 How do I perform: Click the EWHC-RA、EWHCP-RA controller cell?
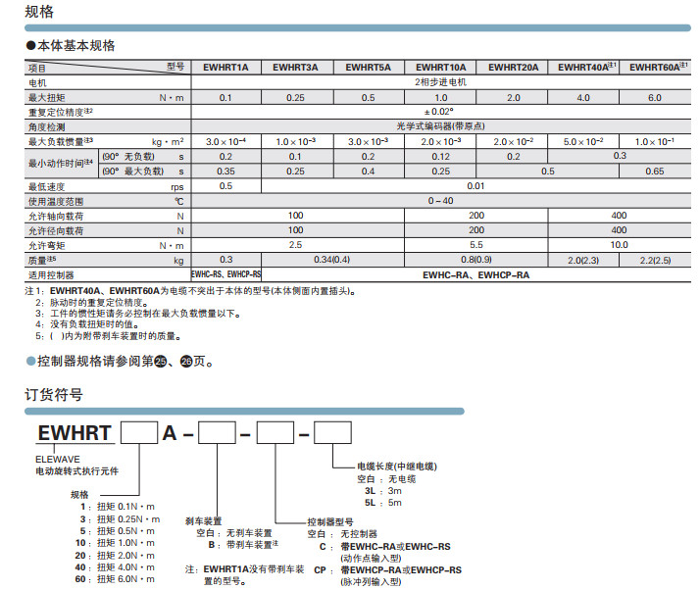pyautogui.click(x=476, y=275)
